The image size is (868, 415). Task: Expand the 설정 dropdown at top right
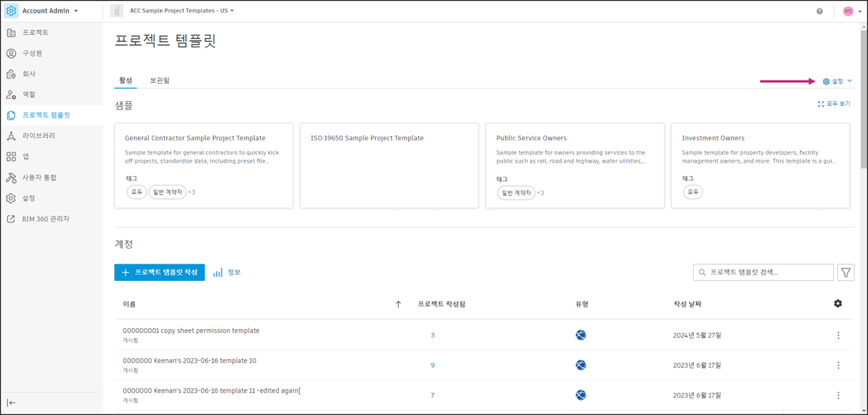click(837, 81)
